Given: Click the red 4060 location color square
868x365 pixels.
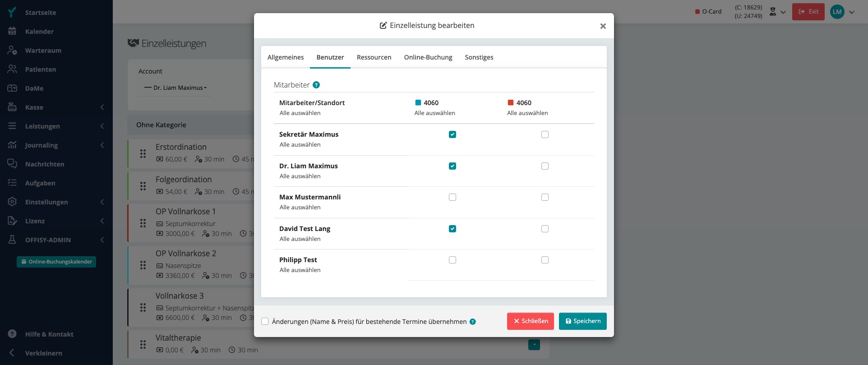Looking at the screenshot, I should point(511,102).
